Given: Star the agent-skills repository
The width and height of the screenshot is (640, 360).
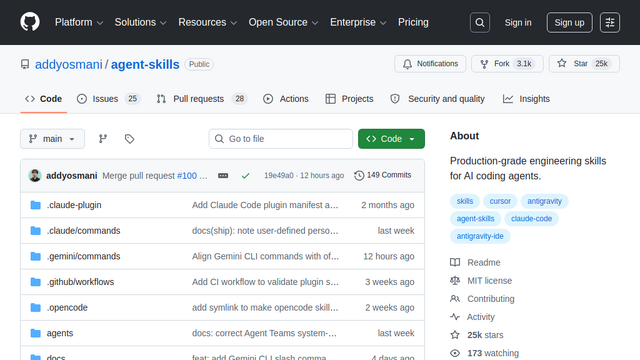Looking at the screenshot, I should point(584,64).
